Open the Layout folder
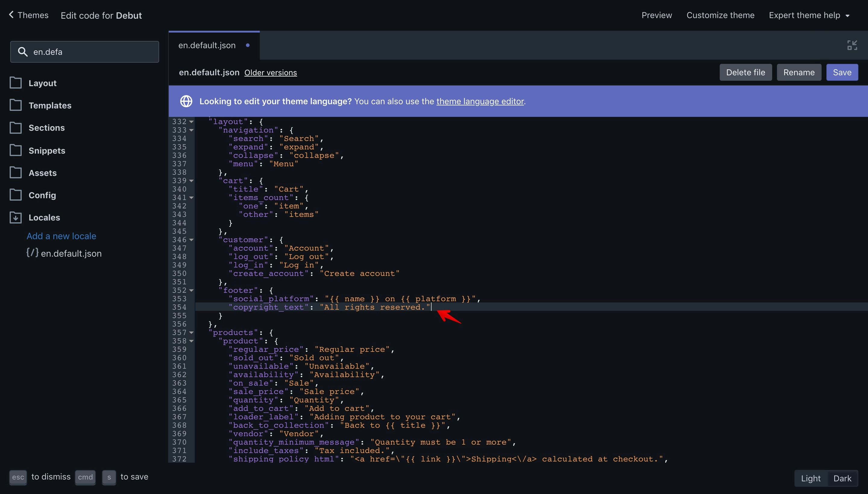The height and width of the screenshot is (494, 868). click(x=42, y=83)
